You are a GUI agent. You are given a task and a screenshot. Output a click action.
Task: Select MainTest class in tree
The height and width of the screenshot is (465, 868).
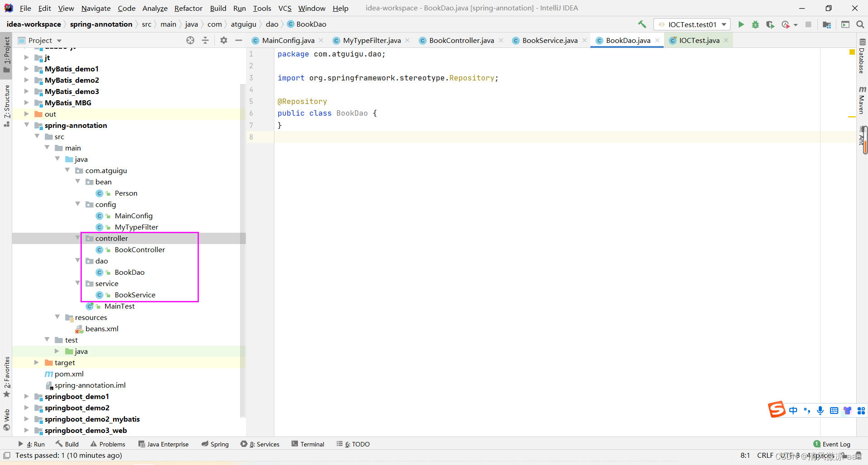(119, 306)
